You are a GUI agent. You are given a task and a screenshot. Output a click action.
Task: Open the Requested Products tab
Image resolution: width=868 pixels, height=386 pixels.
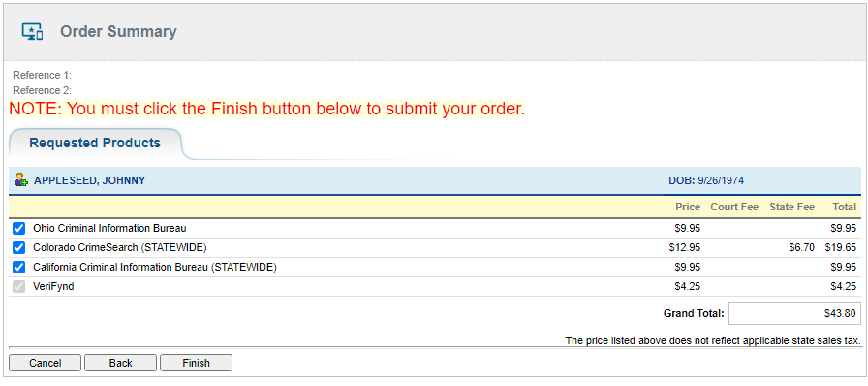coord(95,144)
